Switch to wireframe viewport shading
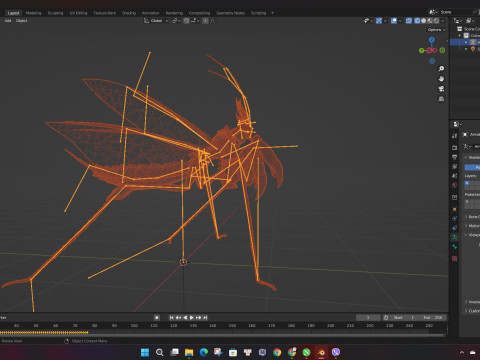Viewport: 480px width, 360px height. tap(417, 21)
